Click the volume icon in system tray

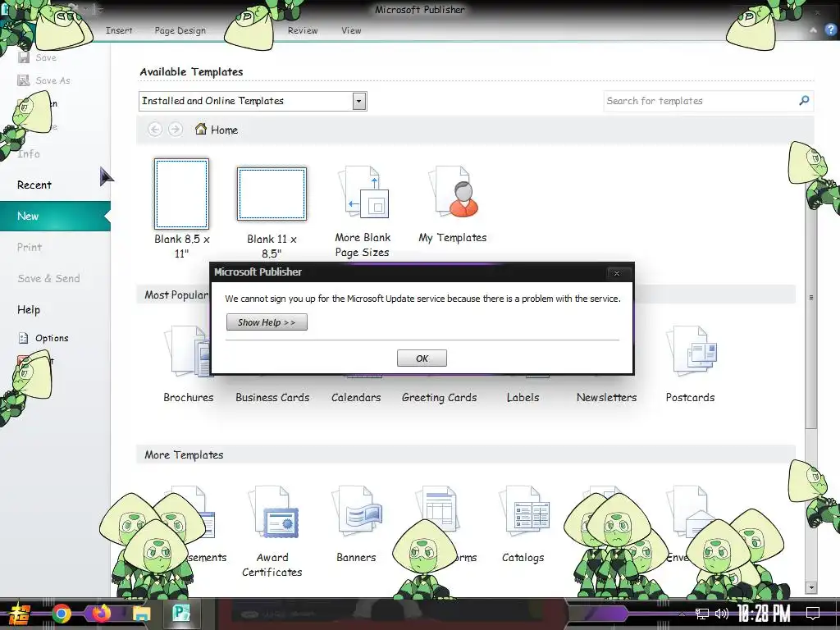722,614
